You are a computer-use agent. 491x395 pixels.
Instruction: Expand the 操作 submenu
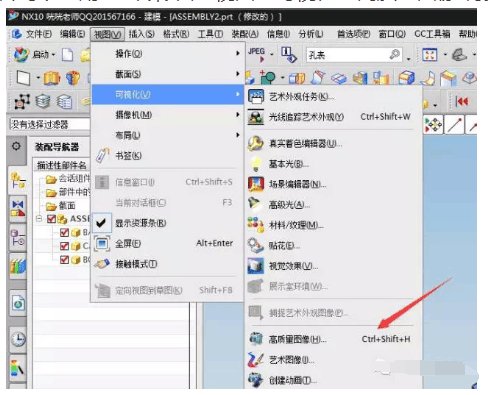tap(168, 53)
